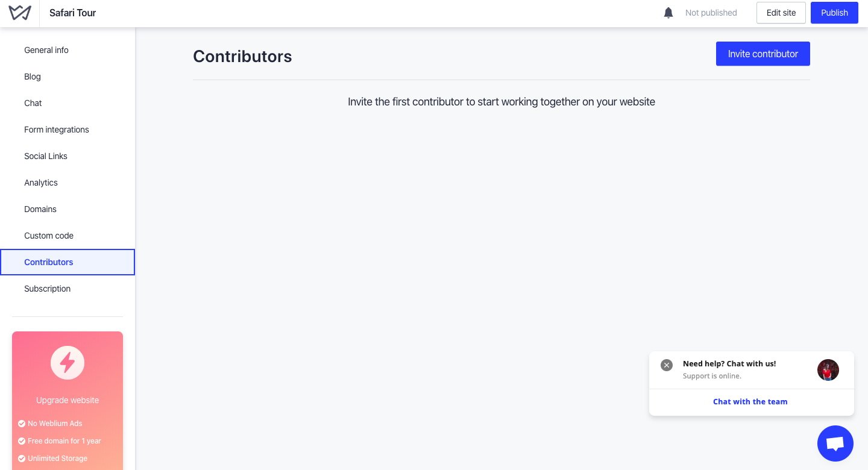Open the round chat bubble launcher
Viewport: 868px width, 470px height.
tap(835, 443)
